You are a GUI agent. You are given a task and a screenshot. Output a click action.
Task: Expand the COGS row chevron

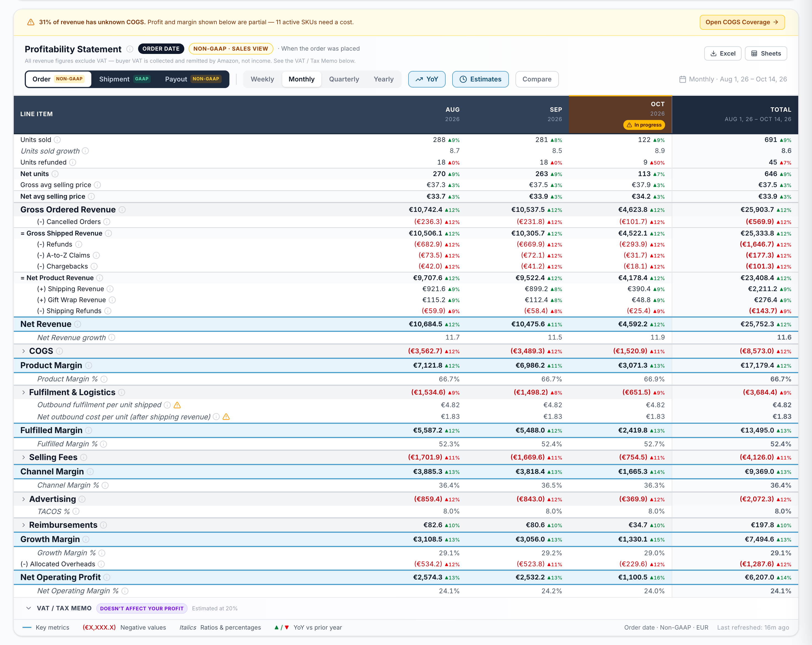23,351
